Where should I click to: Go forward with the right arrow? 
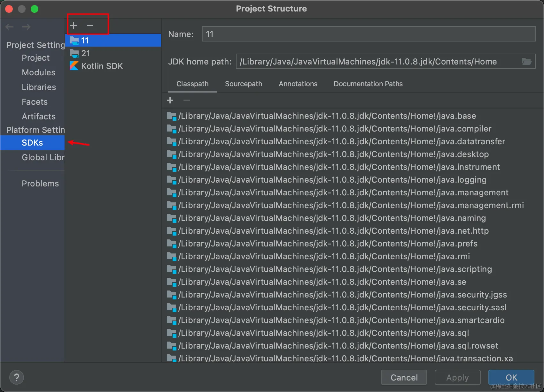click(x=27, y=27)
